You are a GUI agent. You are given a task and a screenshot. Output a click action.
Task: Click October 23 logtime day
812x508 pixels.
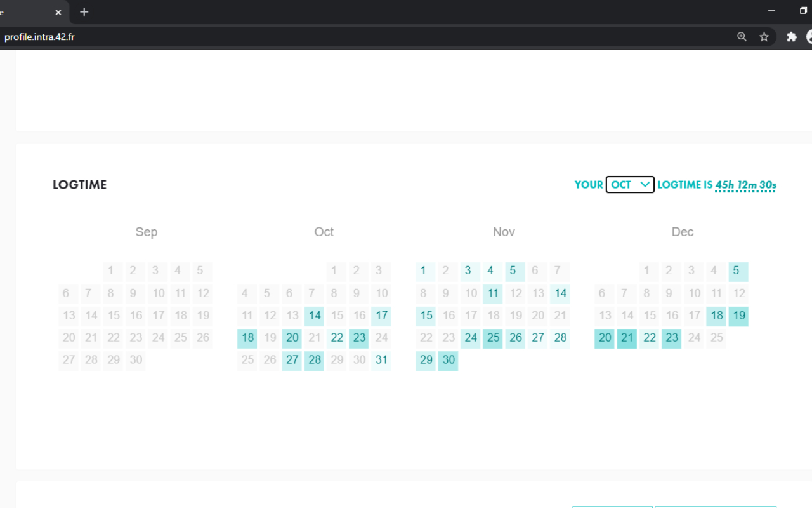[359, 338]
